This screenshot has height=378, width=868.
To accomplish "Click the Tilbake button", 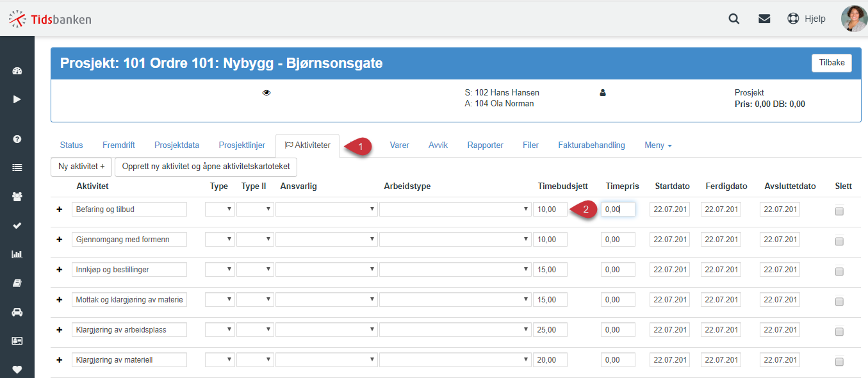I will (x=831, y=63).
